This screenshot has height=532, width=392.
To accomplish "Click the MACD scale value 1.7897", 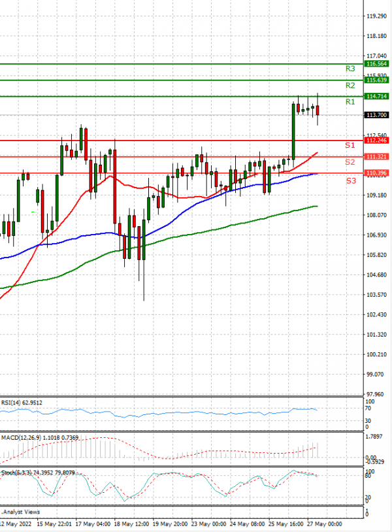I will pyautogui.click(x=374, y=437).
